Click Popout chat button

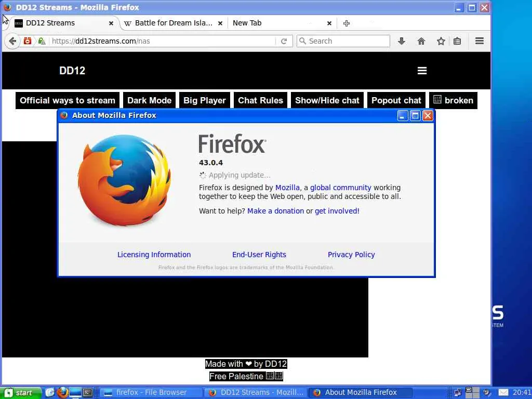(396, 100)
